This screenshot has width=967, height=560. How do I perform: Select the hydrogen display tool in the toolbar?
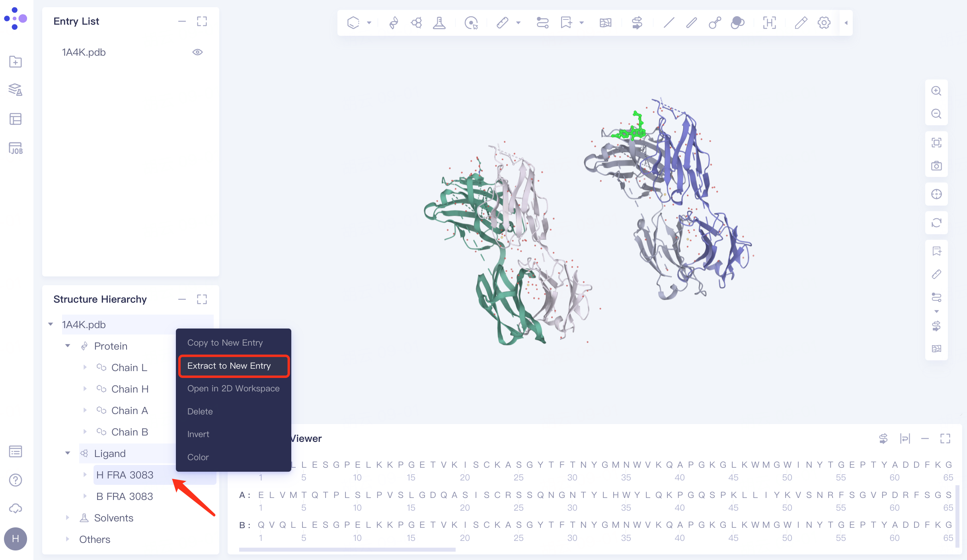[769, 23]
